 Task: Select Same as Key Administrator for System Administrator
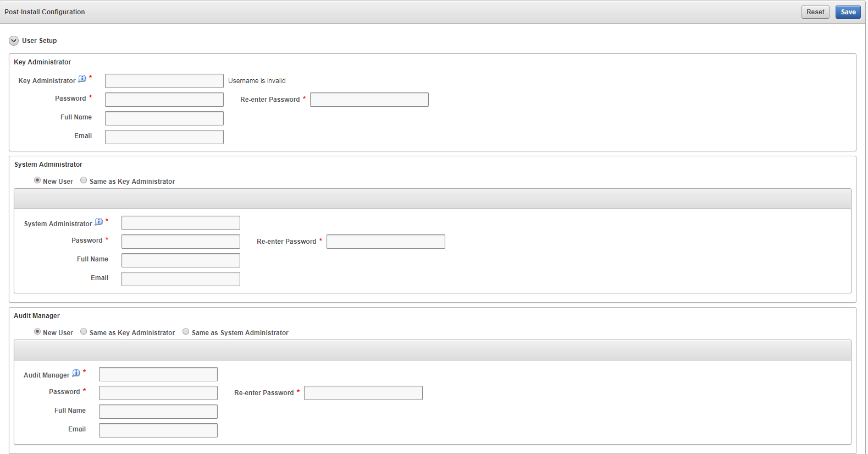pos(84,180)
